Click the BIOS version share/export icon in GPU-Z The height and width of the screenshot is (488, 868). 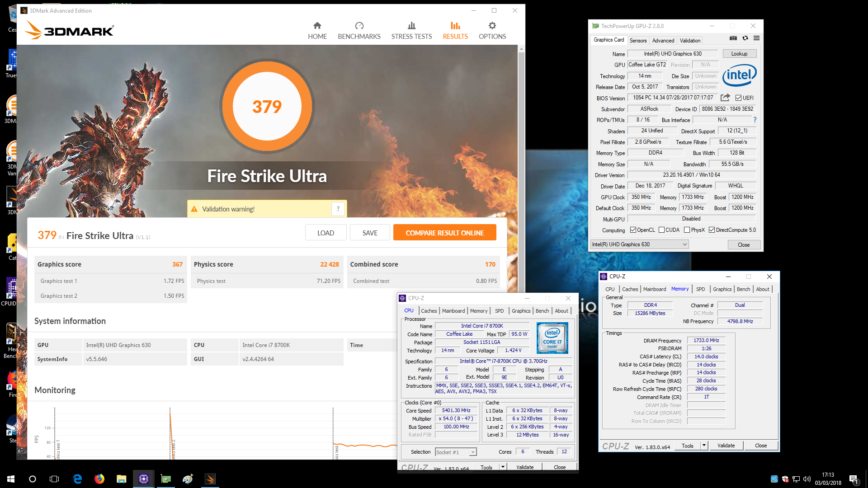(725, 98)
